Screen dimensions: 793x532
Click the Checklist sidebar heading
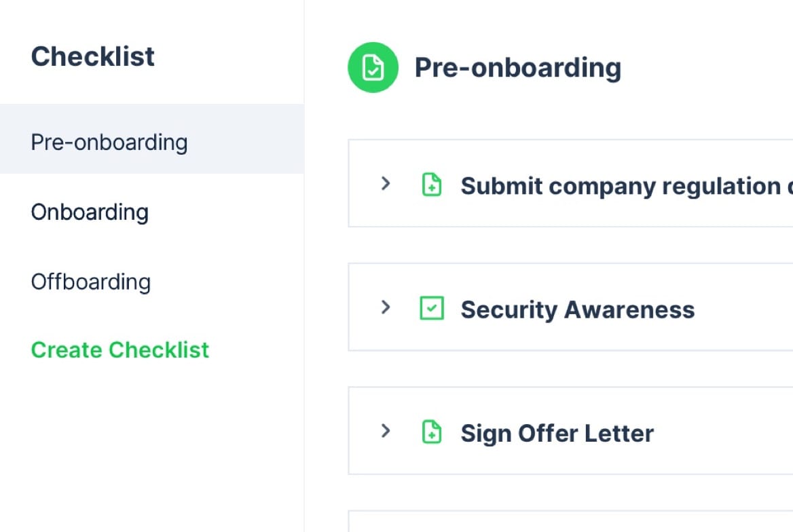[x=93, y=56]
